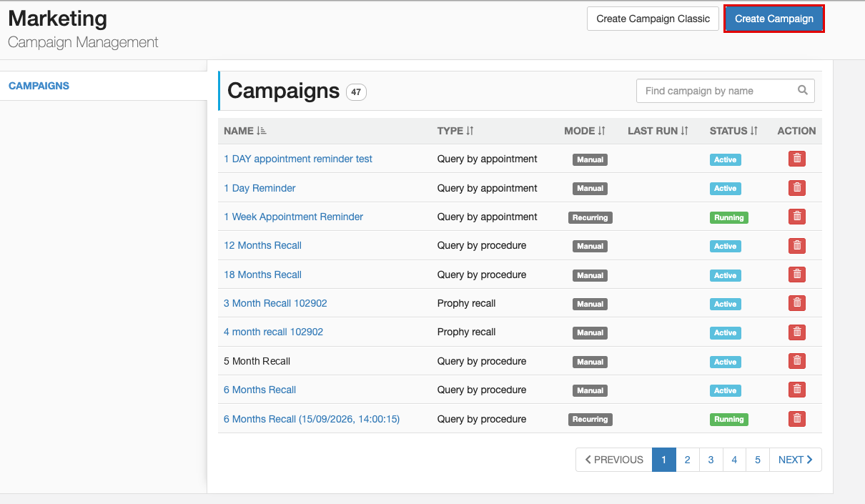The width and height of the screenshot is (865, 504).
Task: Sort campaigns by Status column
Action: [733, 131]
